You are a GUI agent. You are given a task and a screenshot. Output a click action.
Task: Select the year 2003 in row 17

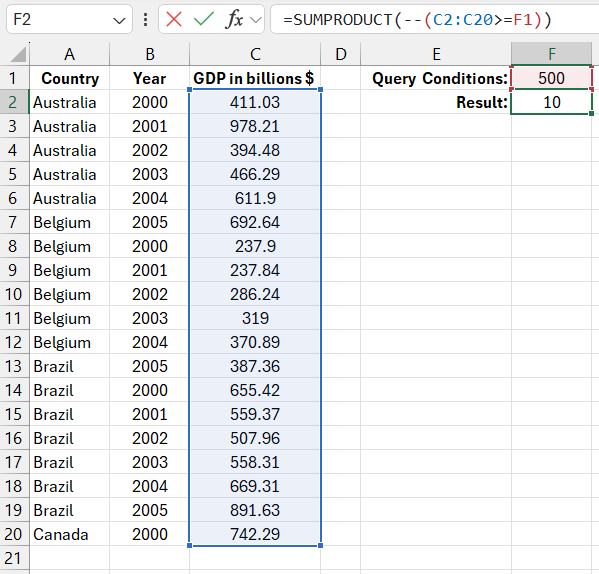(149, 462)
